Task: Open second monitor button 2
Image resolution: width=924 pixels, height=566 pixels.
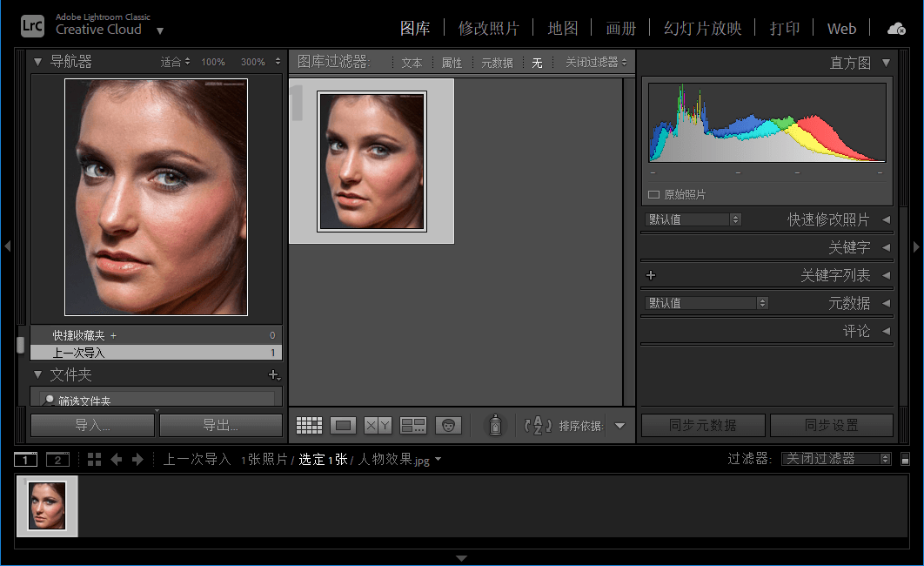Action: pos(57,459)
